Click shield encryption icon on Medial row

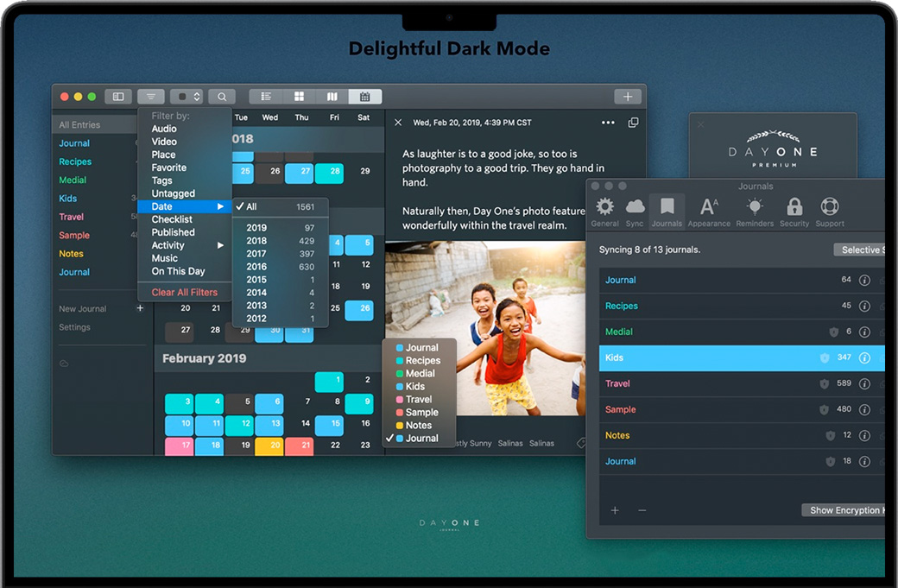coord(834,332)
